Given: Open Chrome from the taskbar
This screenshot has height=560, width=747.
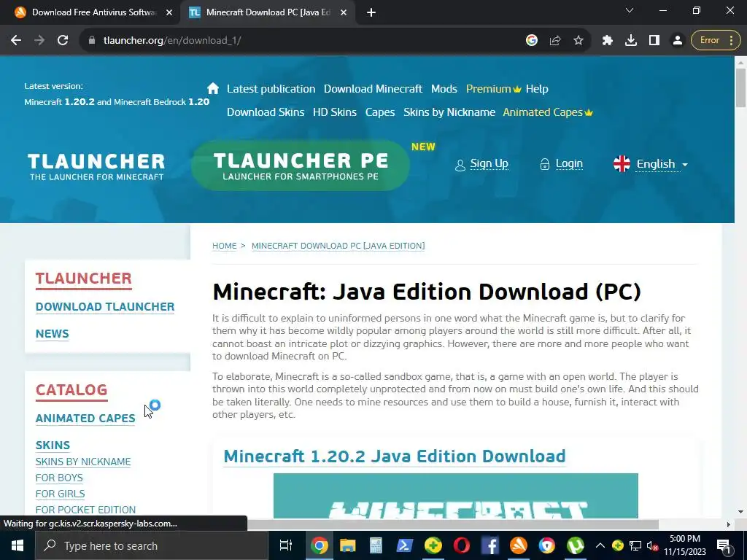Looking at the screenshot, I should [x=320, y=545].
